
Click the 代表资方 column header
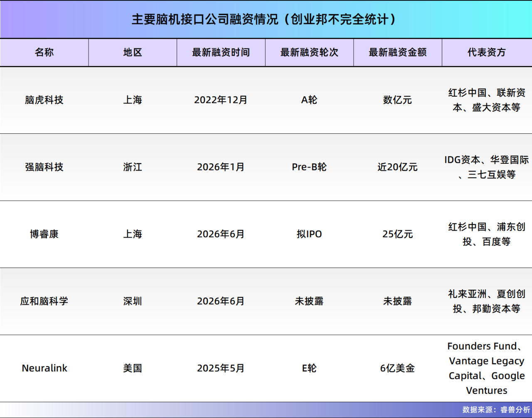[487, 52]
